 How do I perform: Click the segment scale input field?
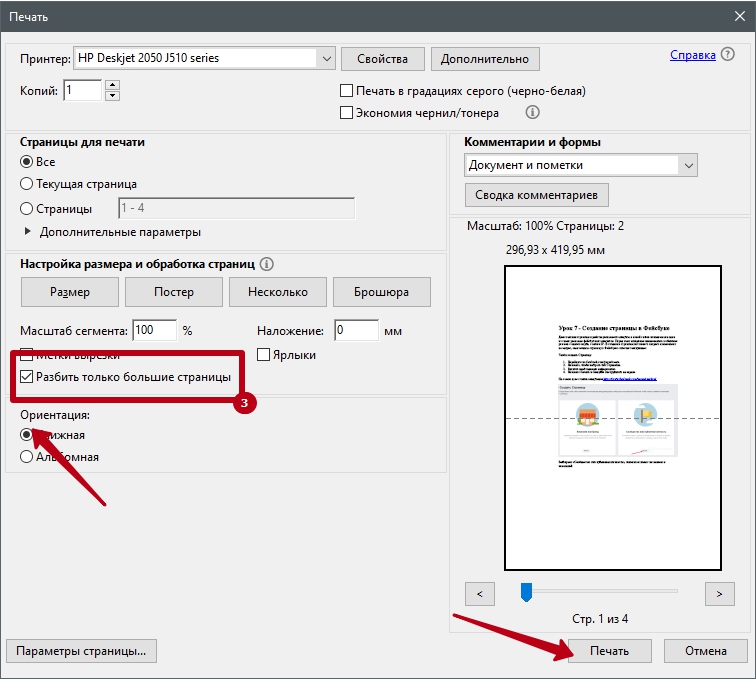(x=154, y=330)
